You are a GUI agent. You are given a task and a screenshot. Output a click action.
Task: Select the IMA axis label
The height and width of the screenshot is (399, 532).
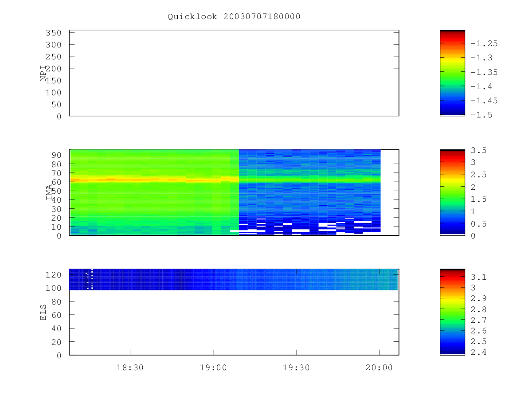(x=49, y=192)
